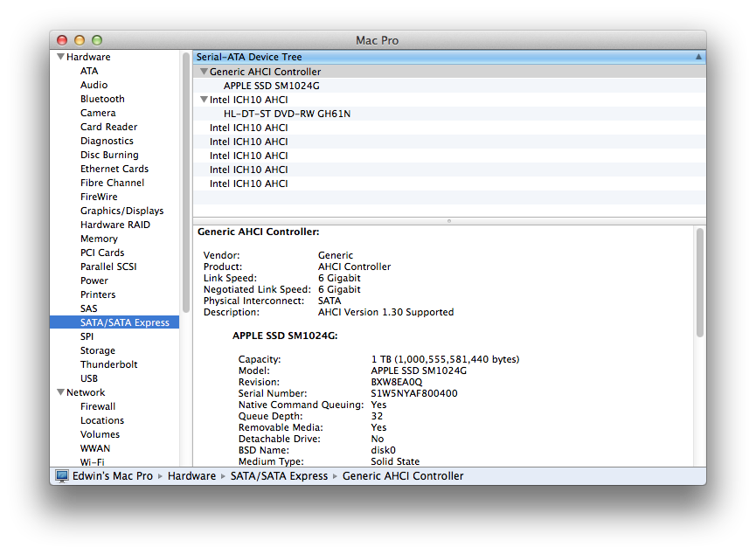Show Hardware RAID information
The height and width of the screenshot is (554, 756).
pyautogui.click(x=115, y=225)
